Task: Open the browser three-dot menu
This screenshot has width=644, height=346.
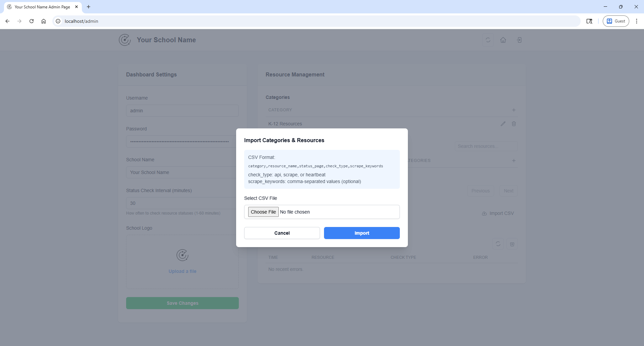Action: pos(636,21)
